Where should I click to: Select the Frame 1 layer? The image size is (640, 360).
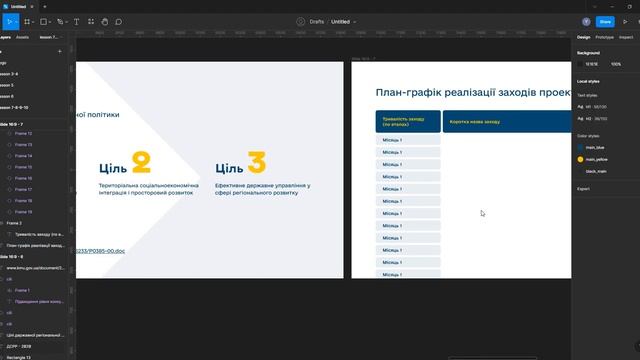click(22, 291)
